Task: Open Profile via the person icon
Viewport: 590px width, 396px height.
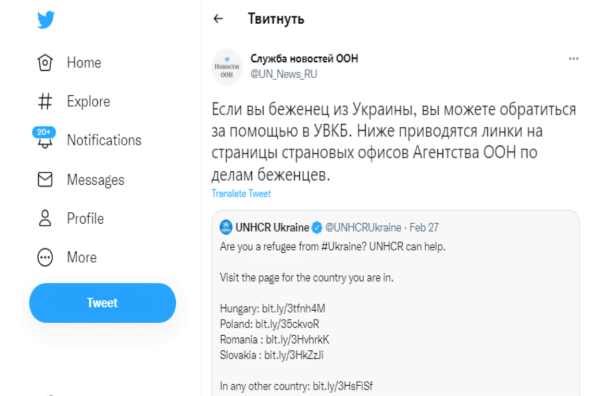Action: [x=45, y=218]
